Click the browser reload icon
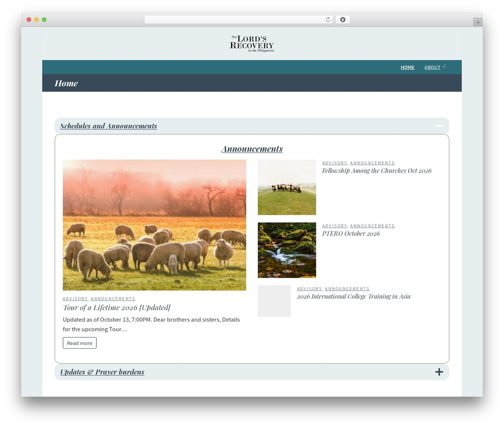504x427 pixels. [x=328, y=20]
